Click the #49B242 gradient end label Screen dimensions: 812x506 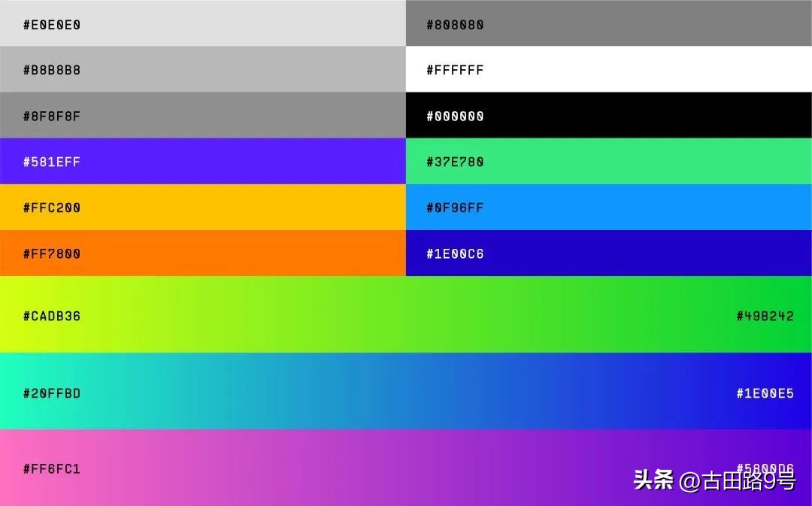pyautogui.click(x=765, y=316)
